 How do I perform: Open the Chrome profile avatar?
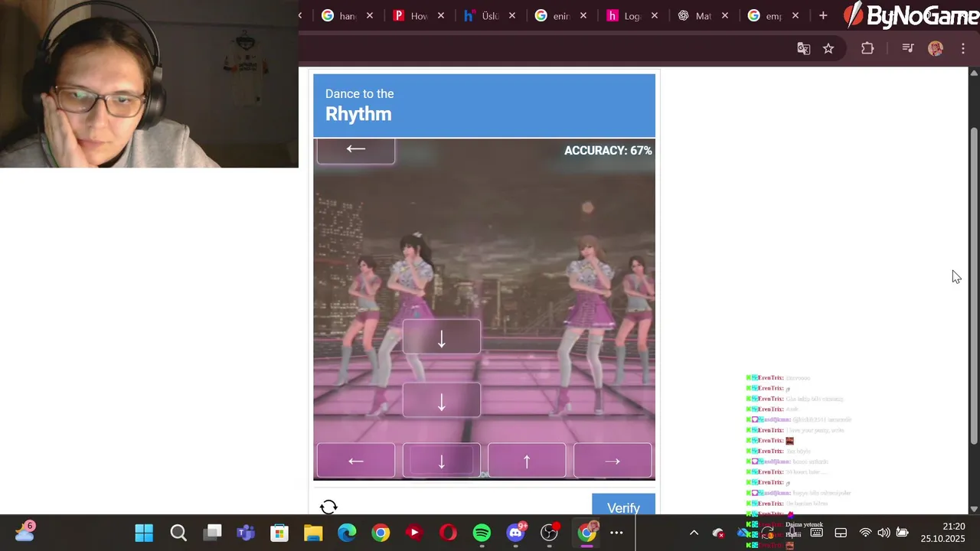tap(936, 48)
